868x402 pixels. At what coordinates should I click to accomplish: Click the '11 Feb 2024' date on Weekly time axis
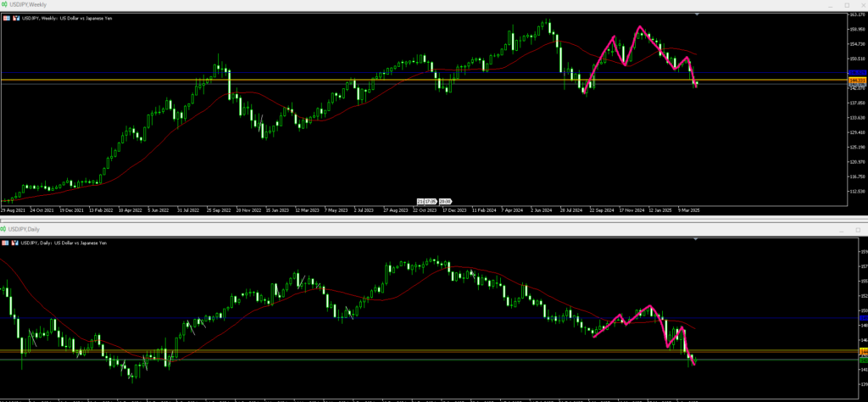pos(482,210)
